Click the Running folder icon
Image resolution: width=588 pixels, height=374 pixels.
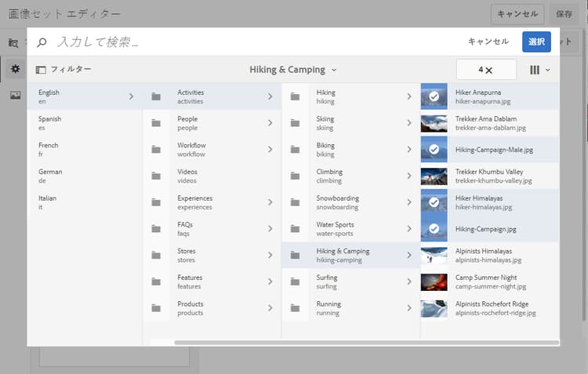(295, 308)
